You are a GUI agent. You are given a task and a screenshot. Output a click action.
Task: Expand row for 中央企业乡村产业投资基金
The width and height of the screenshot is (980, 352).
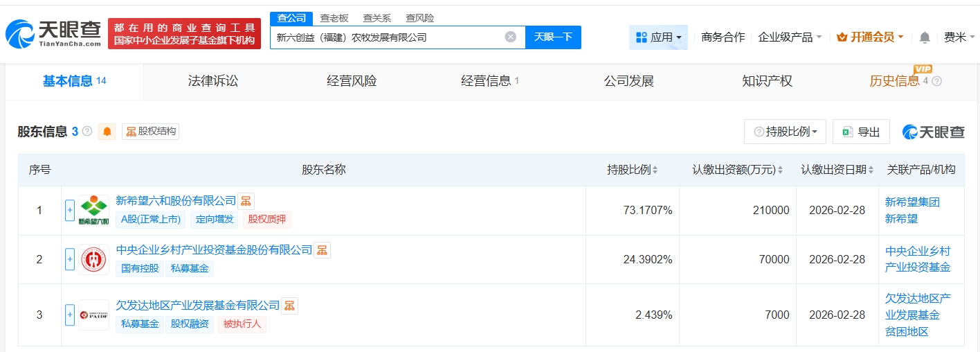tap(70, 259)
